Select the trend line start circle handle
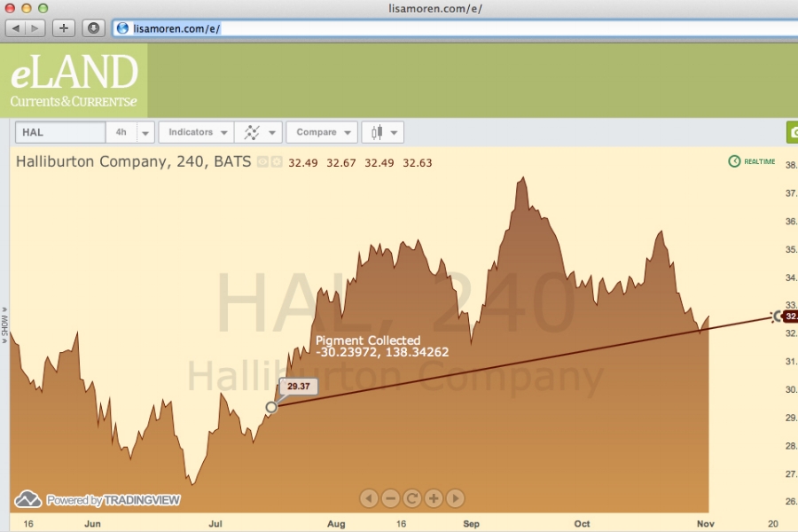 pyautogui.click(x=271, y=407)
